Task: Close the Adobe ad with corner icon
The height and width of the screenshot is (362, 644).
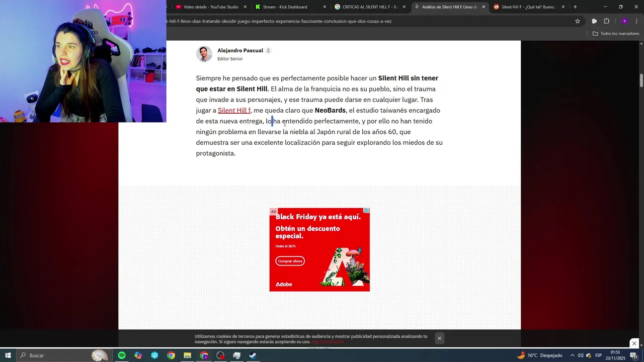Action: click(x=367, y=211)
